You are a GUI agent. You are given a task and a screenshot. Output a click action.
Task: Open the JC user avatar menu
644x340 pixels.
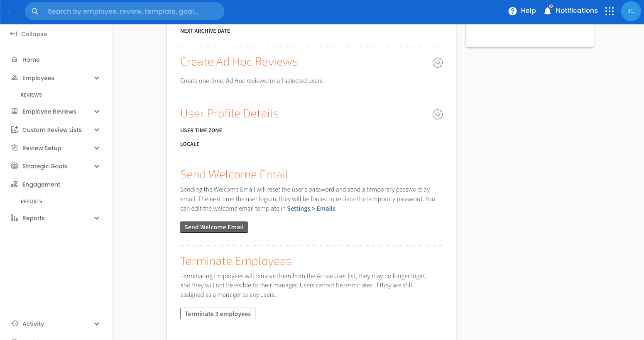click(631, 11)
